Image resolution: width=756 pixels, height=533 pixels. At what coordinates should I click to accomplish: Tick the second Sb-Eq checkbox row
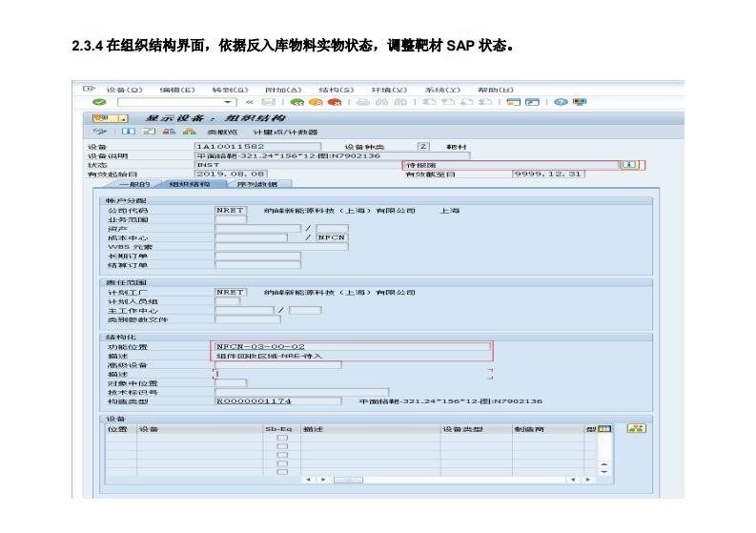(281, 448)
